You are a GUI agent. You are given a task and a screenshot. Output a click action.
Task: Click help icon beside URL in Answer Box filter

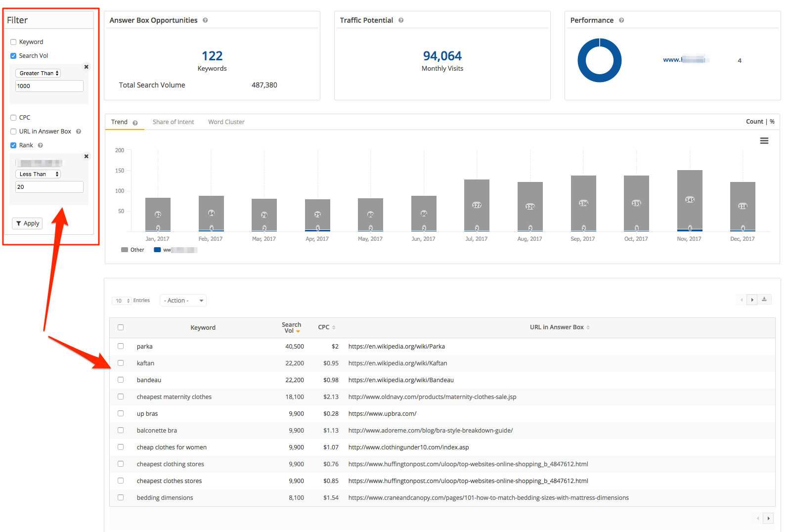coord(79,132)
